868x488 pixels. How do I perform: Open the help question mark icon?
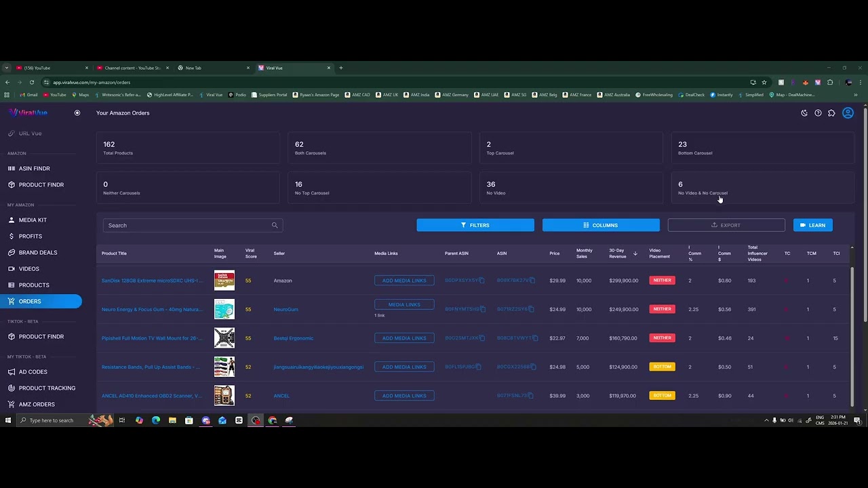(x=818, y=113)
